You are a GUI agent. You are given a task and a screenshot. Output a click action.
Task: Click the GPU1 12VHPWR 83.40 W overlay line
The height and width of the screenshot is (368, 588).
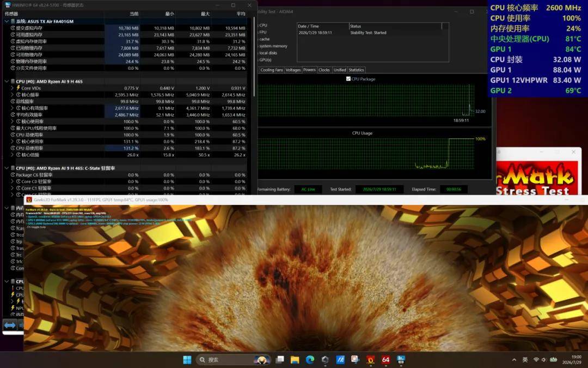(536, 80)
